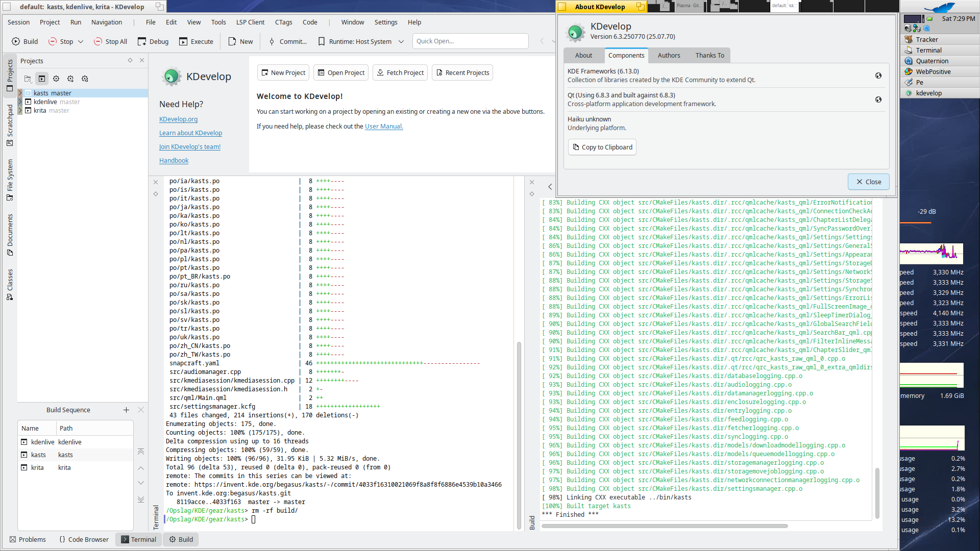Click the install selection gear icon in Projects
The image size is (980, 551).
70,79
